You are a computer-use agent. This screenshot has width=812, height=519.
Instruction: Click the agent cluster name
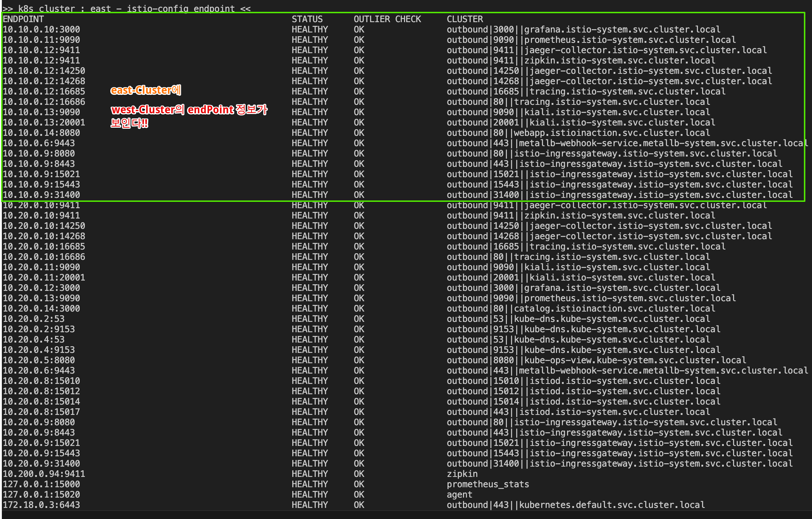pos(459,495)
